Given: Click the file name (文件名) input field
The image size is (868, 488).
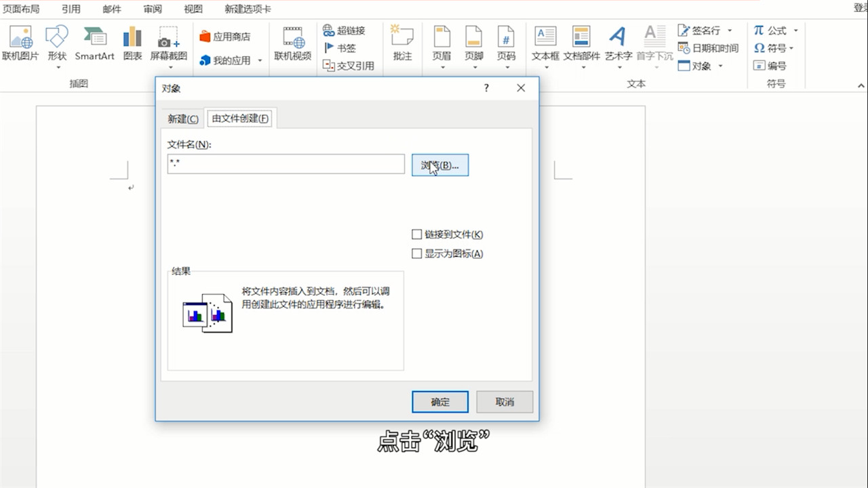Looking at the screenshot, I should [286, 164].
